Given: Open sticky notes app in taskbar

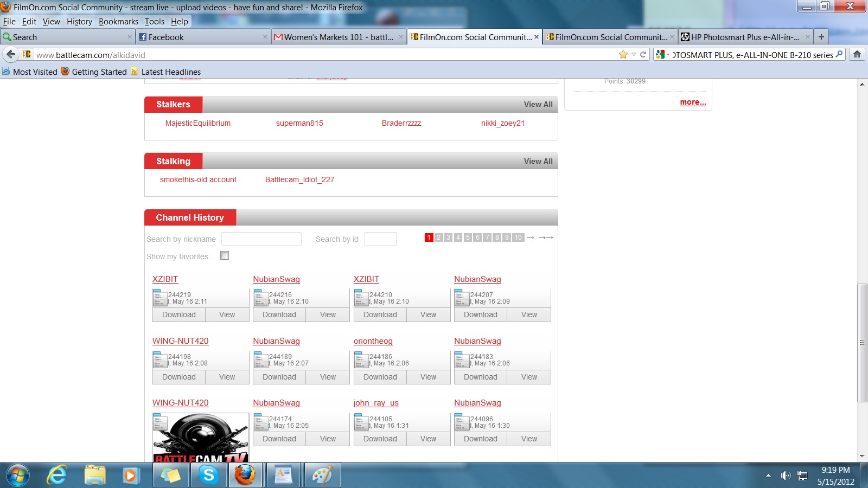Looking at the screenshot, I should point(170,476).
